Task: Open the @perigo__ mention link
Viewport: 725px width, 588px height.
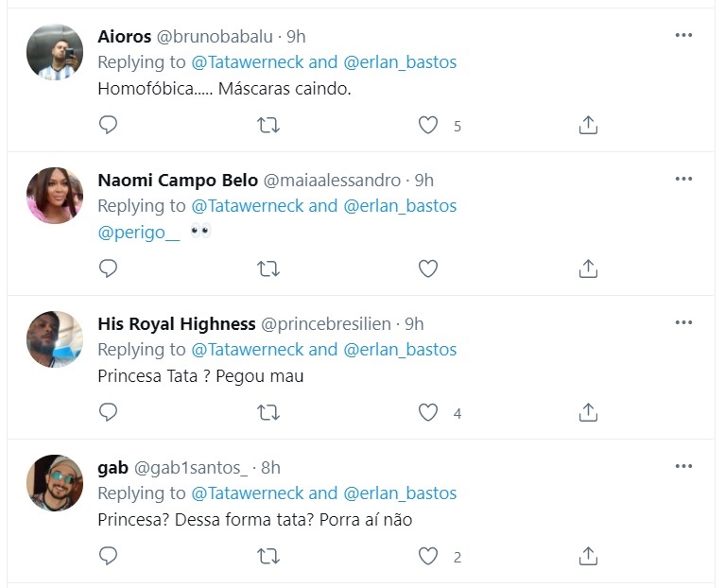Action: coord(138,231)
